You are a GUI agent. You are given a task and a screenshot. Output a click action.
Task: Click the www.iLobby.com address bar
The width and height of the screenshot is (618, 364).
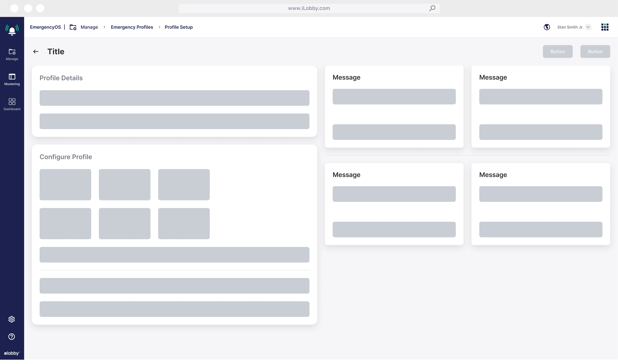[x=309, y=8]
